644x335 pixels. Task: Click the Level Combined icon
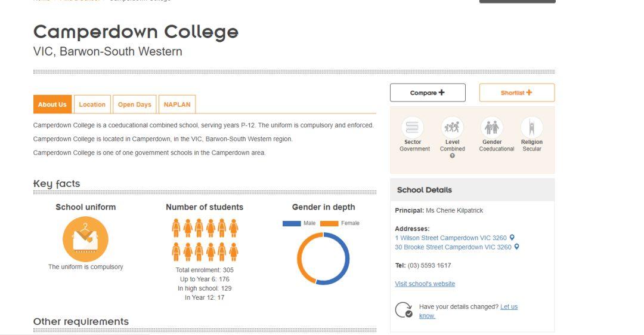[452, 127]
